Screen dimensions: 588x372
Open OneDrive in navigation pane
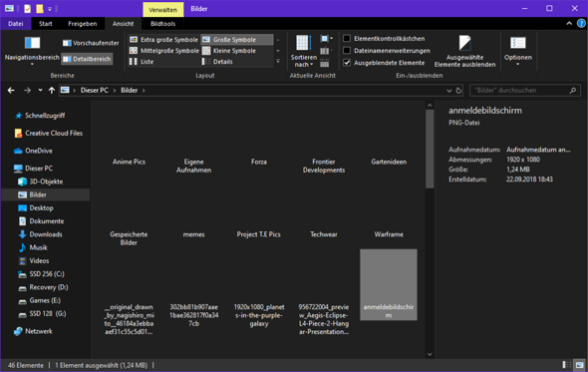point(34,151)
